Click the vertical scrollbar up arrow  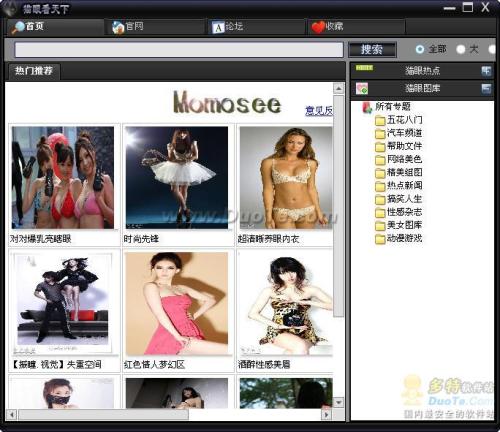(338, 88)
